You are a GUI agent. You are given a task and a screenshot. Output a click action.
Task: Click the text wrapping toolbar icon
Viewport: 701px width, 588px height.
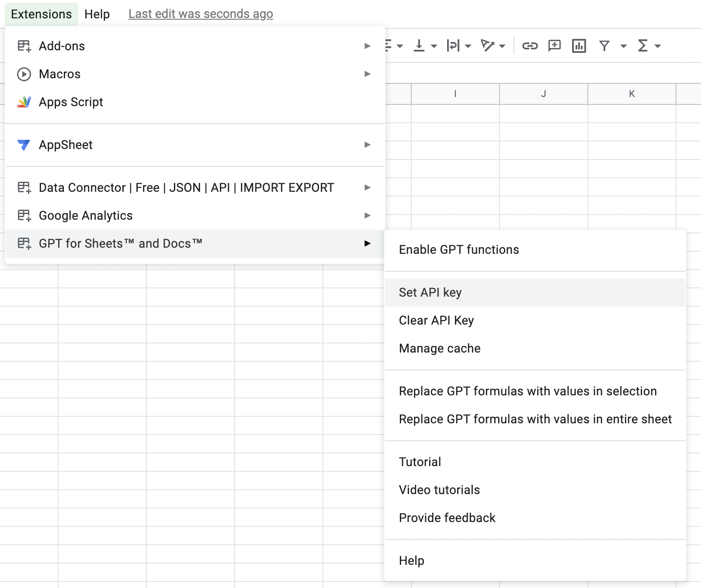(x=453, y=45)
